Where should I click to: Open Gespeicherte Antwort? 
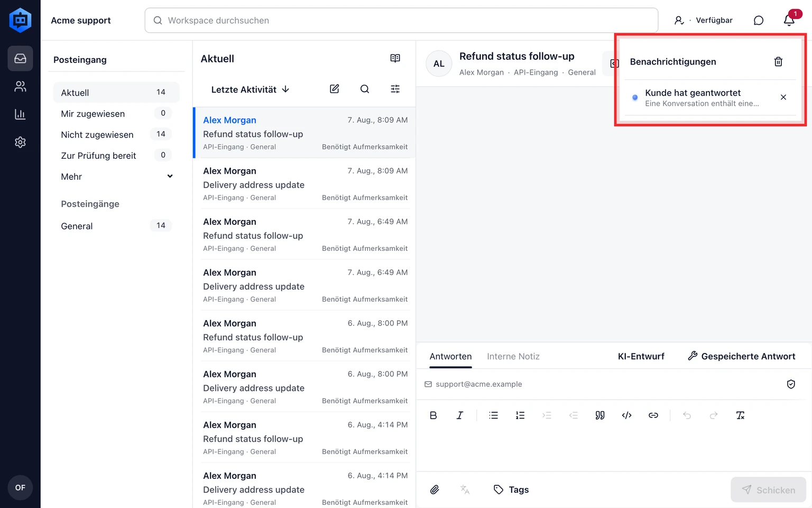coord(741,356)
